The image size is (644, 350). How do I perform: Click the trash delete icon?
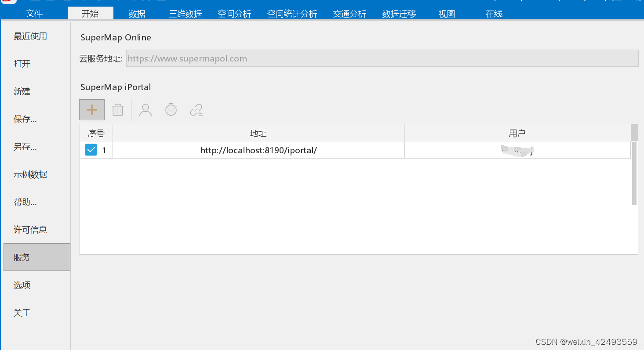coord(118,110)
